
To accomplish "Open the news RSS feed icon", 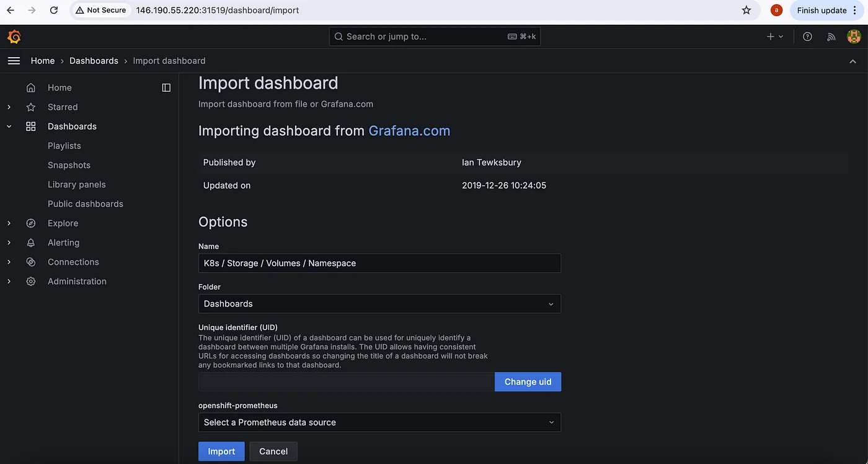I will [831, 37].
